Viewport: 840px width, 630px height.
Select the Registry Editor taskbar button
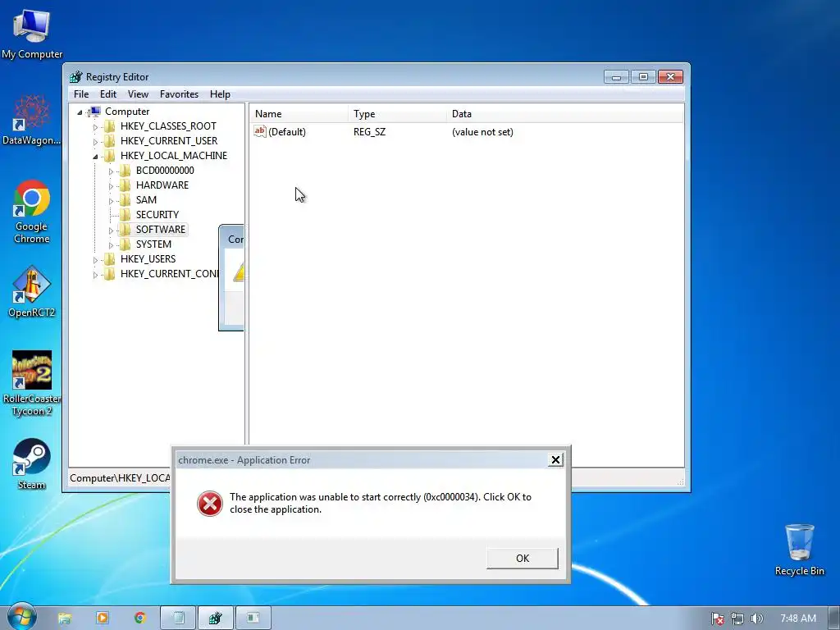216,619
